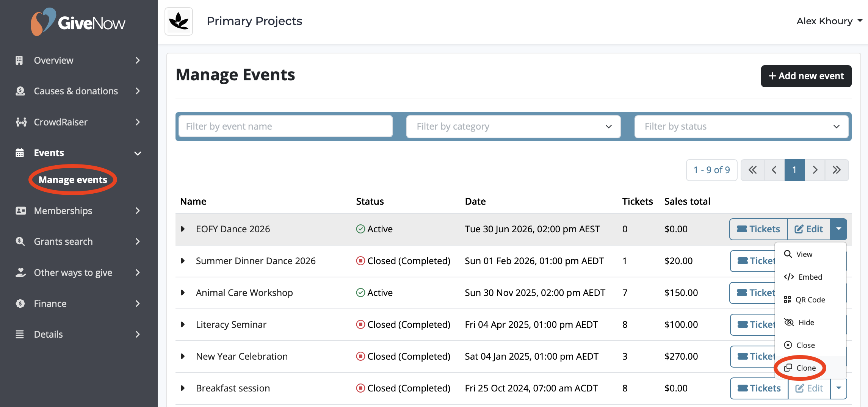Screen dimensions: 868x407
Task: Go to the first page of results
Action: [x=753, y=170]
